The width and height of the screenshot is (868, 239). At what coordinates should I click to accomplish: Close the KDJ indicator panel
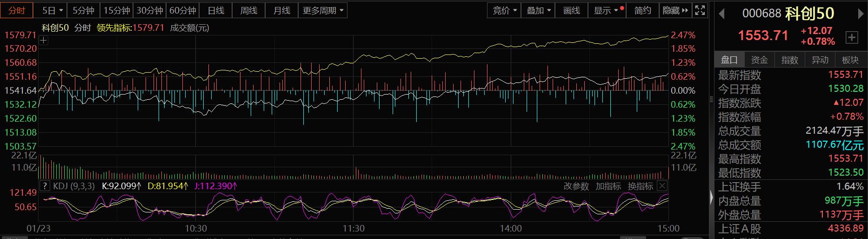tap(662, 186)
